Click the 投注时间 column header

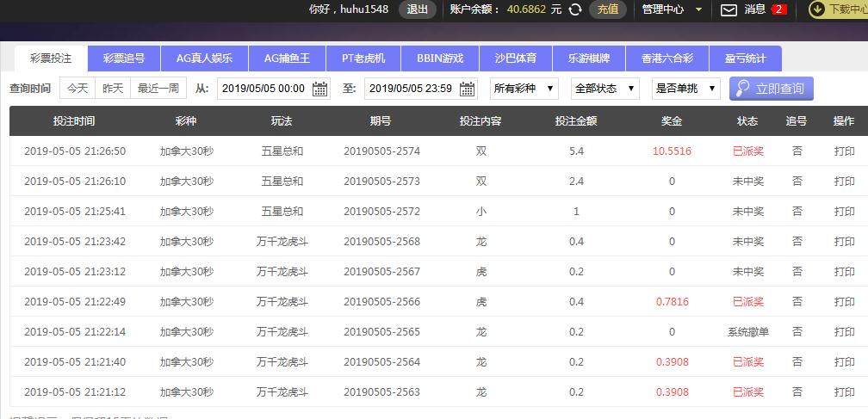74,121
